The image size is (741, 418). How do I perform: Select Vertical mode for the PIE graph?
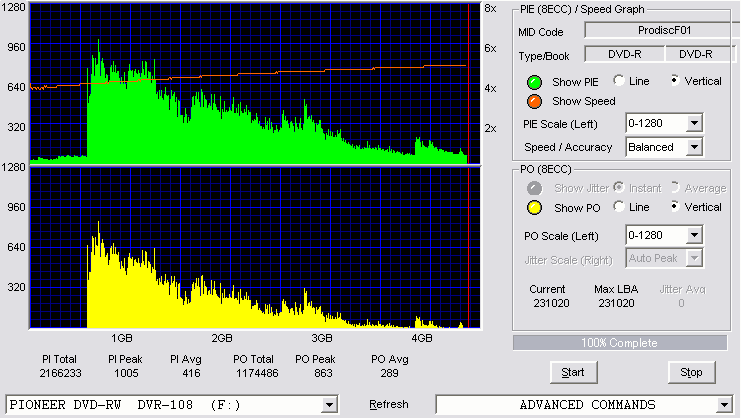click(675, 81)
